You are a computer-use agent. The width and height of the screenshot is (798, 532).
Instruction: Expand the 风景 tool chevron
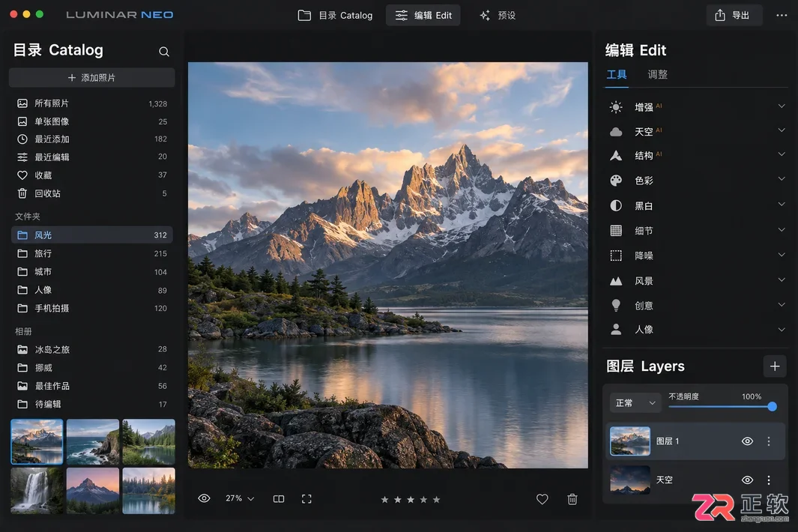tap(782, 279)
